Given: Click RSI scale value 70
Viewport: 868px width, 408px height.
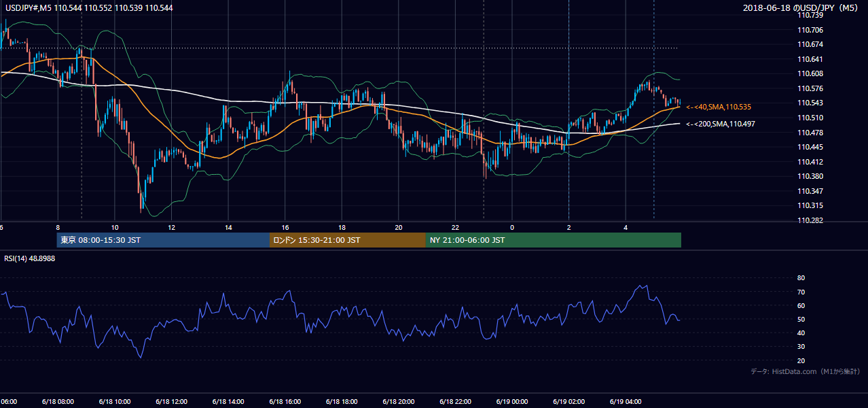Looking at the screenshot, I should click(801, 292).
